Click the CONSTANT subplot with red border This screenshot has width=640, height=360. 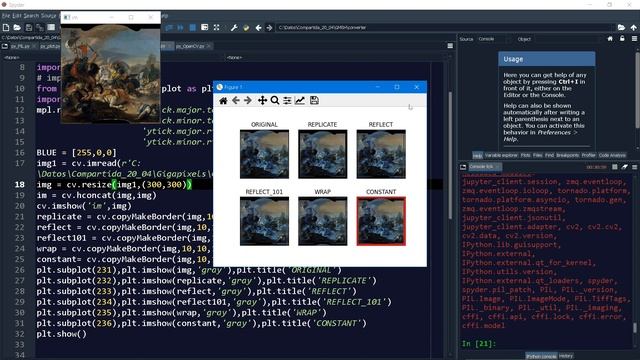coord(381,221)
